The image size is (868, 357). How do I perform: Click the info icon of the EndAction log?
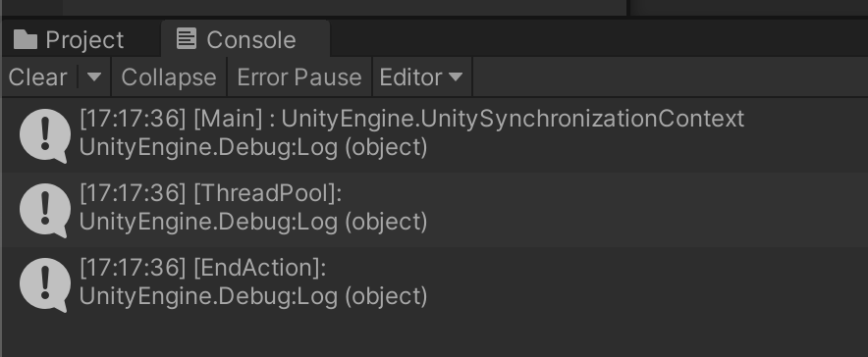click(x=45, y=284)
